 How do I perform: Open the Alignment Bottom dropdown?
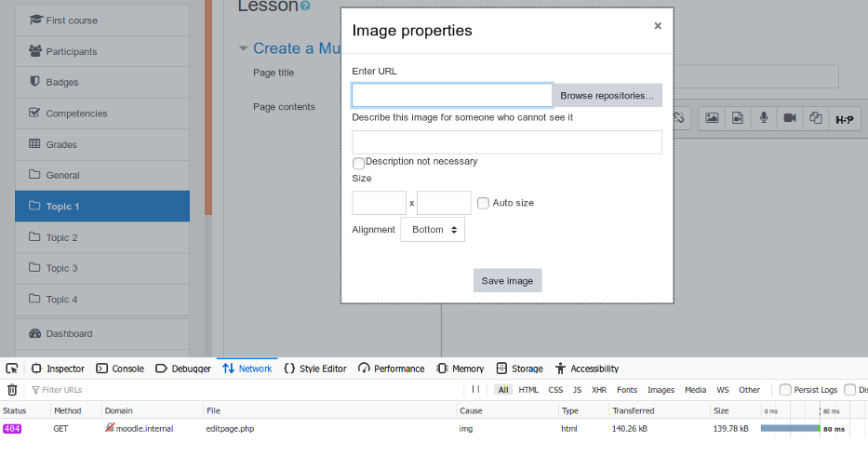pos(433,229)
